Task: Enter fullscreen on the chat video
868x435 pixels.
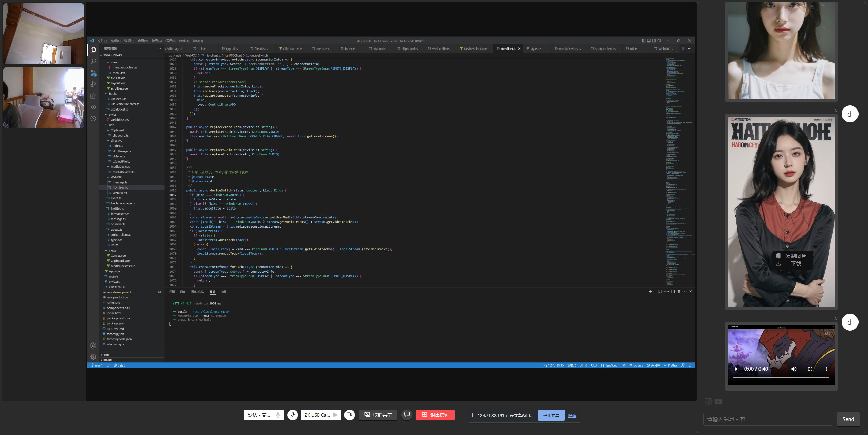Action: point(810,369)
